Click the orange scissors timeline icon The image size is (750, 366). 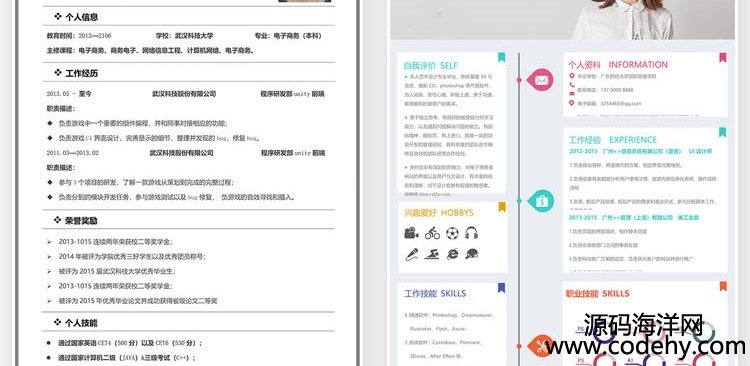tap(541, 345)
